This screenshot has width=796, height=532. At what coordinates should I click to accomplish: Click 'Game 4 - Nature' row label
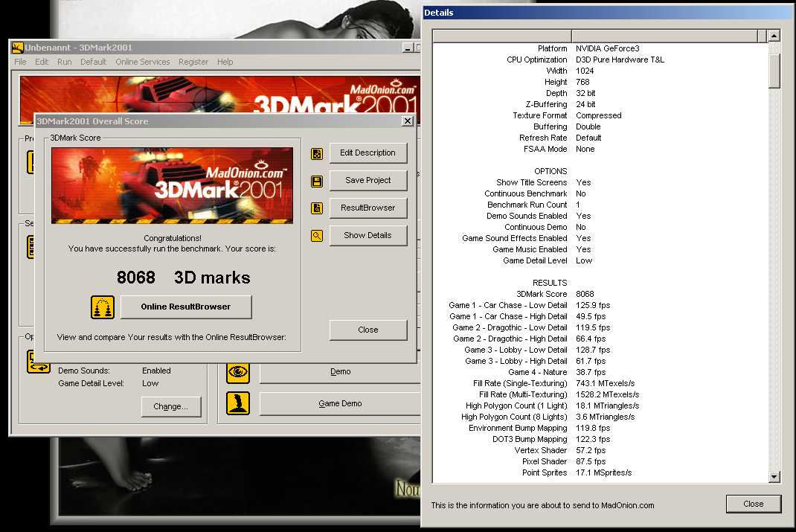pyautogui.click(x=538, y=372)
